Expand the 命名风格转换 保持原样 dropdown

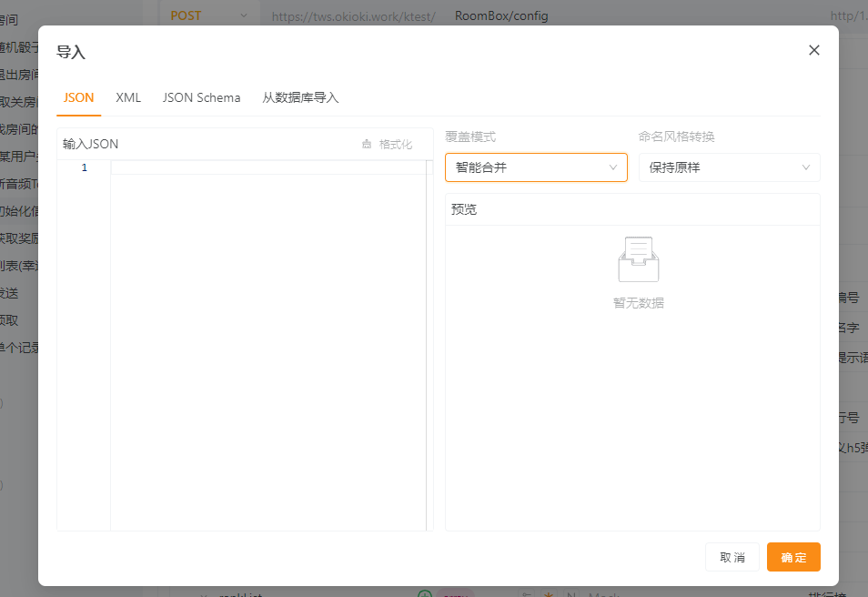[x=729, y=167]
